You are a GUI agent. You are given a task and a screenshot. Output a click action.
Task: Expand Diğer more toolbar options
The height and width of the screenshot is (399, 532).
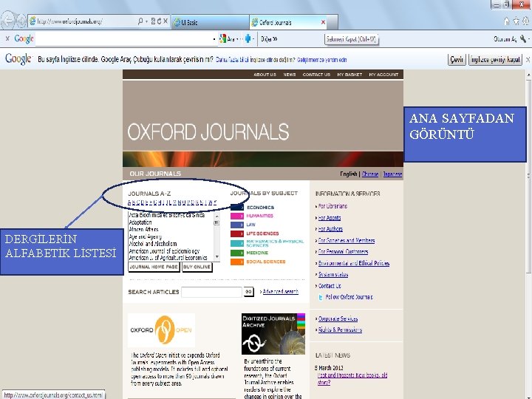coord(269,39)
